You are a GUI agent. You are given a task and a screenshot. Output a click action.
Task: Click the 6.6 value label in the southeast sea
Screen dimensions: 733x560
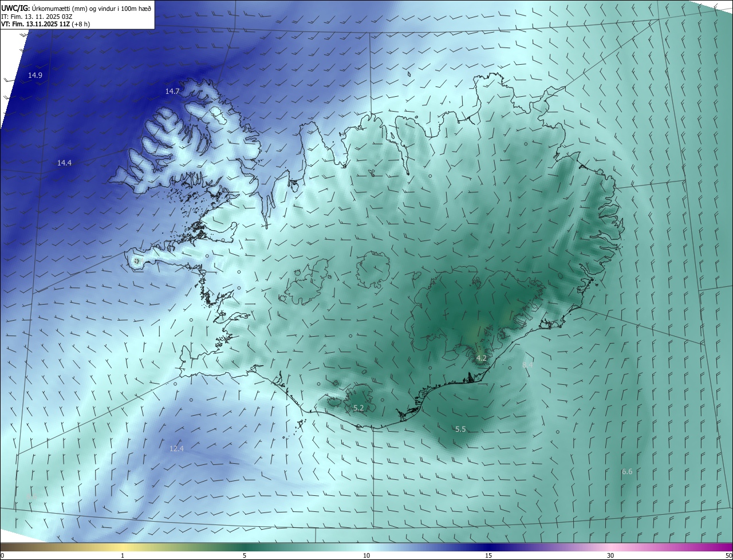[627, 472]
